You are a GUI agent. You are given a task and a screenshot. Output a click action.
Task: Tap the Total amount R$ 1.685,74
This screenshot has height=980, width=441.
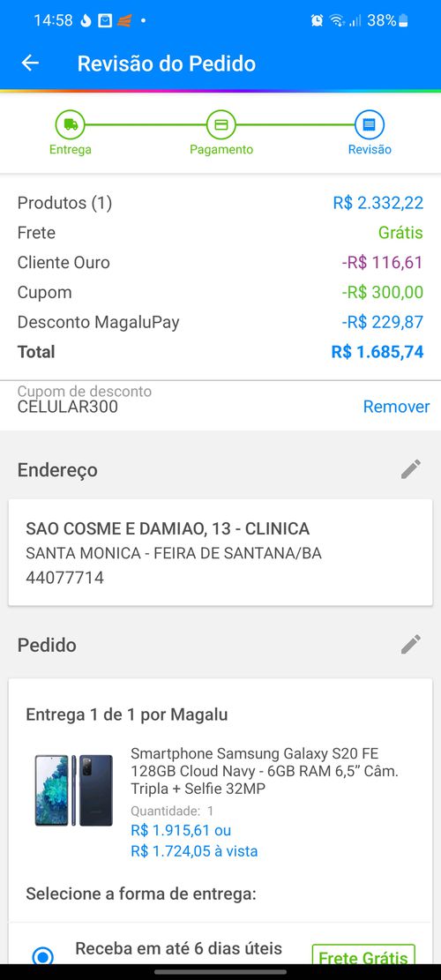(x=377, y=352)
